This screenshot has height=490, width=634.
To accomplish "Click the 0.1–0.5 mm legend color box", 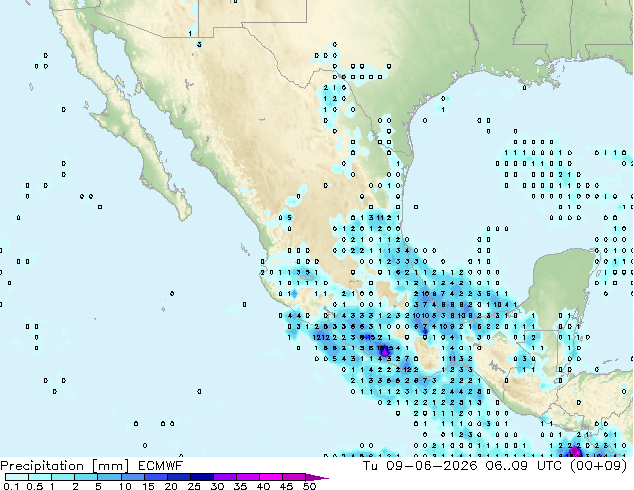I will [17, 477].
